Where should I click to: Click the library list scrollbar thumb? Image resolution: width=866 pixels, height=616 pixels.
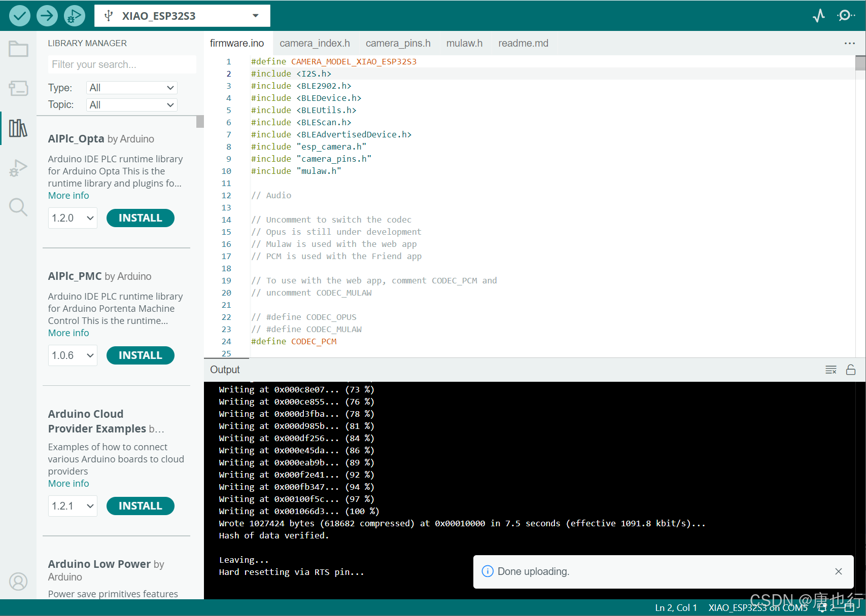(x=200, y=122)
